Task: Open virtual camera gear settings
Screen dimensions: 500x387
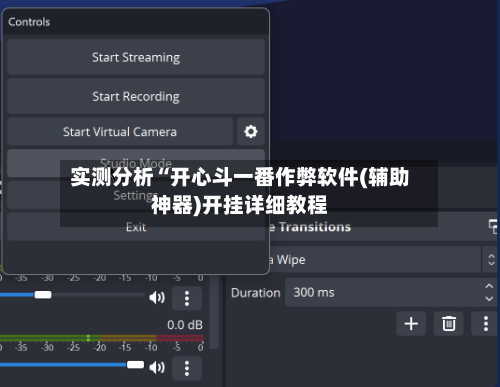Action: pos(251,132)
